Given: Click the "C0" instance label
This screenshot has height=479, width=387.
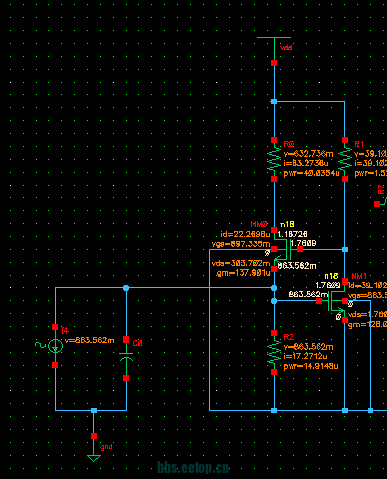Looking at the screenshot, I should point(137,343).
